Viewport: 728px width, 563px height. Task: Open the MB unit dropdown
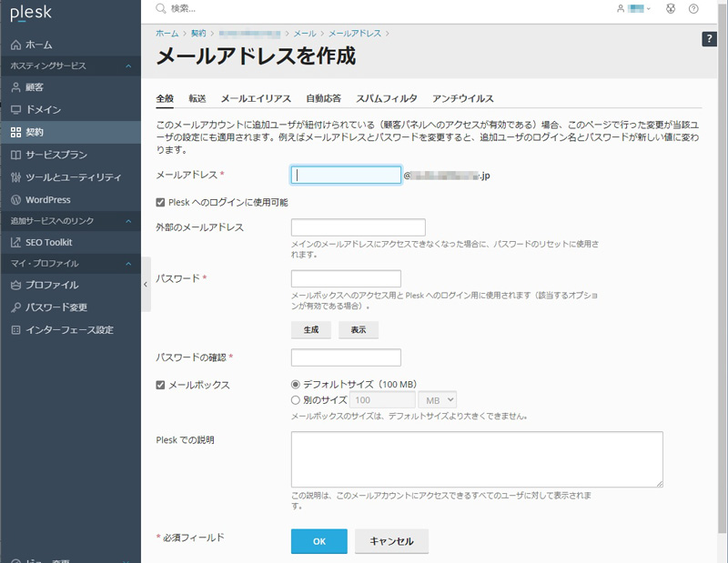[438, 399]
